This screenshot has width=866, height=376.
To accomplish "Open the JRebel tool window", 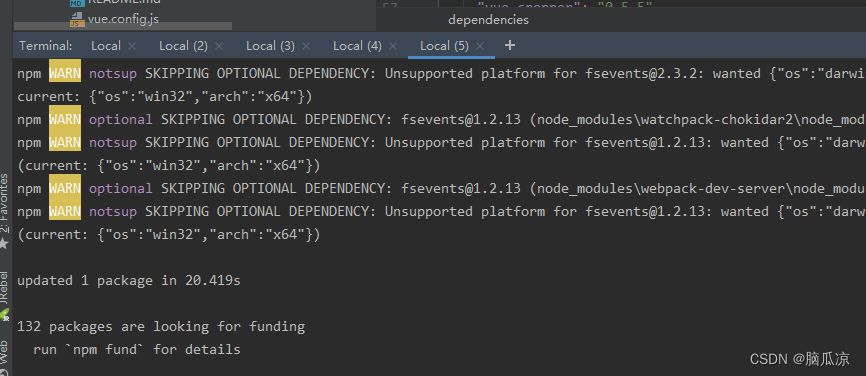I will [4, 288].
